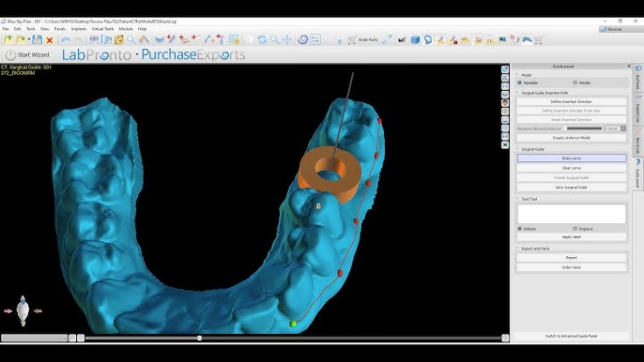Open the File menu

coord(6,29)
